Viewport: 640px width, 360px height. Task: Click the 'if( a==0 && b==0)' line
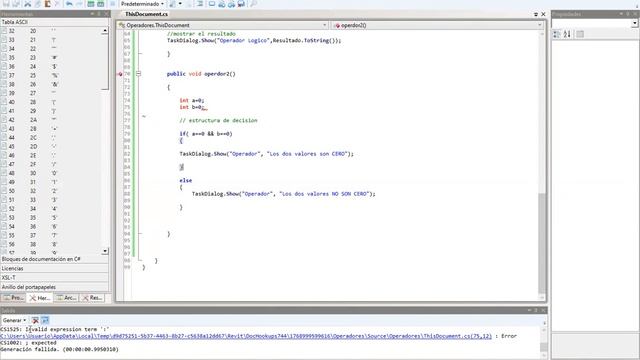[x=206, y=133]
